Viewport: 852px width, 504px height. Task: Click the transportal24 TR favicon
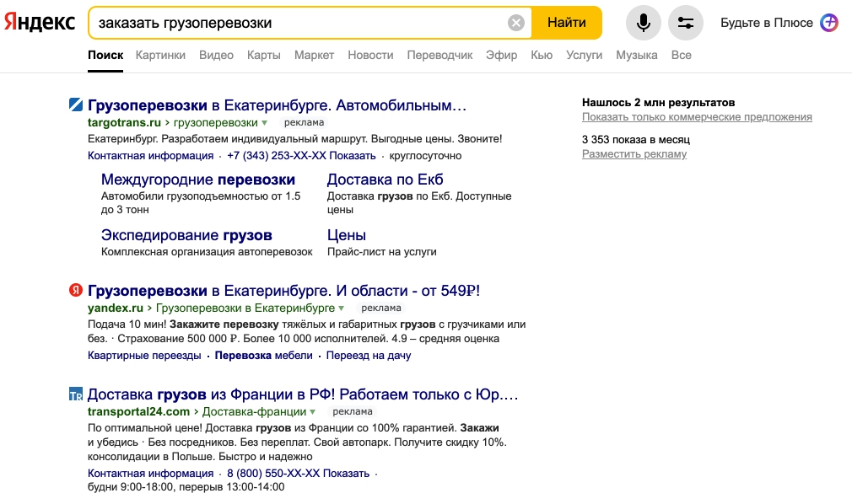[x=76, y=394]
